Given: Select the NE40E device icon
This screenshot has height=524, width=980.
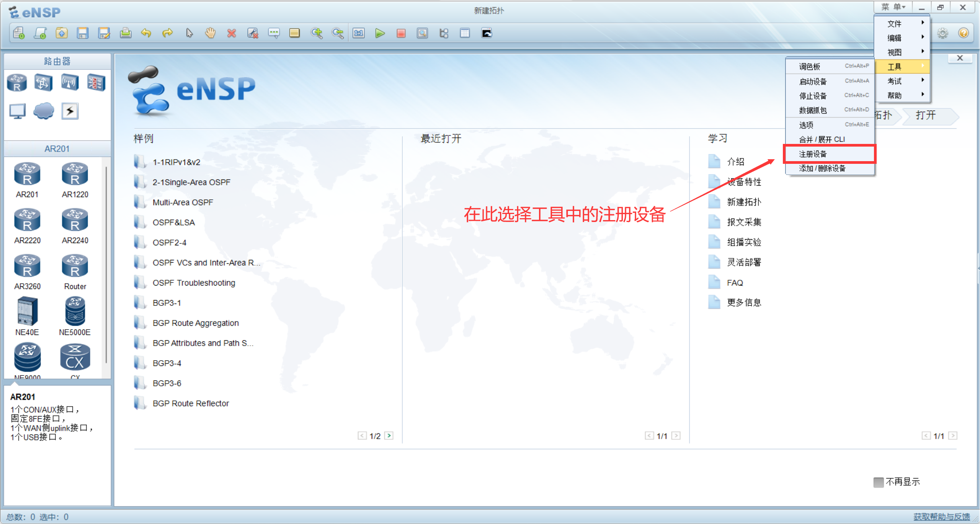Looking at the screenshot, I should pyautogui.click(x=27, y=311).
